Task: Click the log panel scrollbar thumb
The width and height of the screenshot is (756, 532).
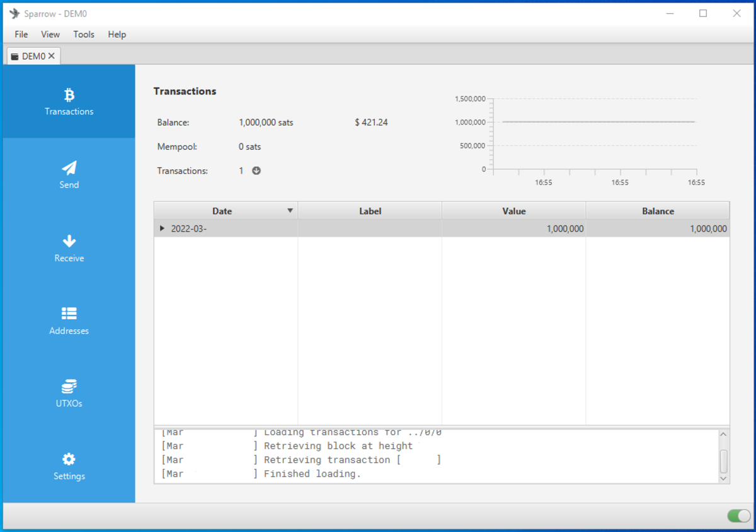Action: click(x=723, y=461)
